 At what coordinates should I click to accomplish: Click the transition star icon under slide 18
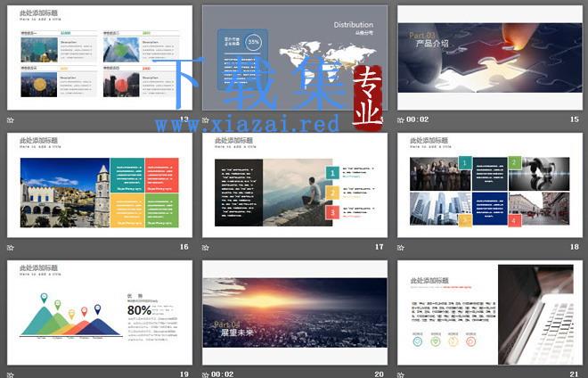(x=401, y=248)
